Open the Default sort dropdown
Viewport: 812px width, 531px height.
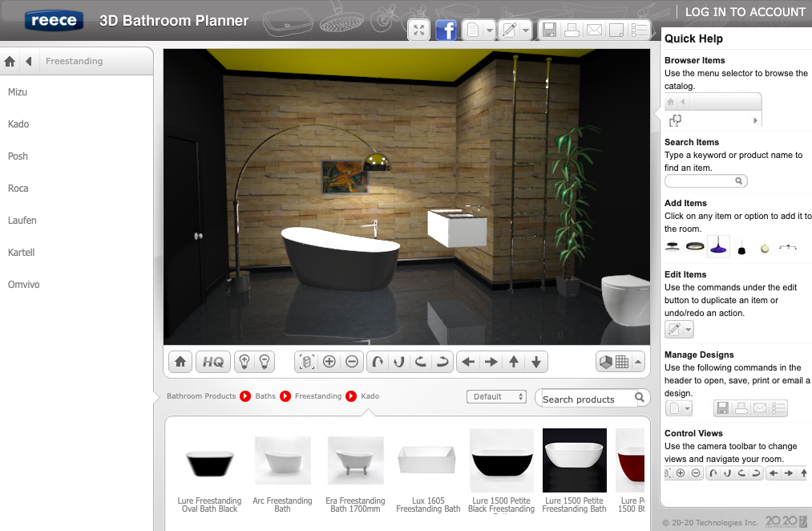point(496,396)
